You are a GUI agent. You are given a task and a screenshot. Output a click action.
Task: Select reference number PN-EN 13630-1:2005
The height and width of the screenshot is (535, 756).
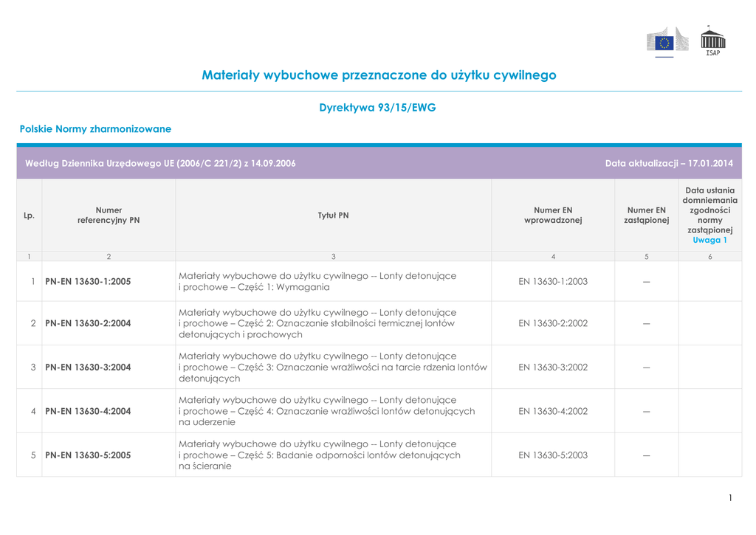point(88,282)
